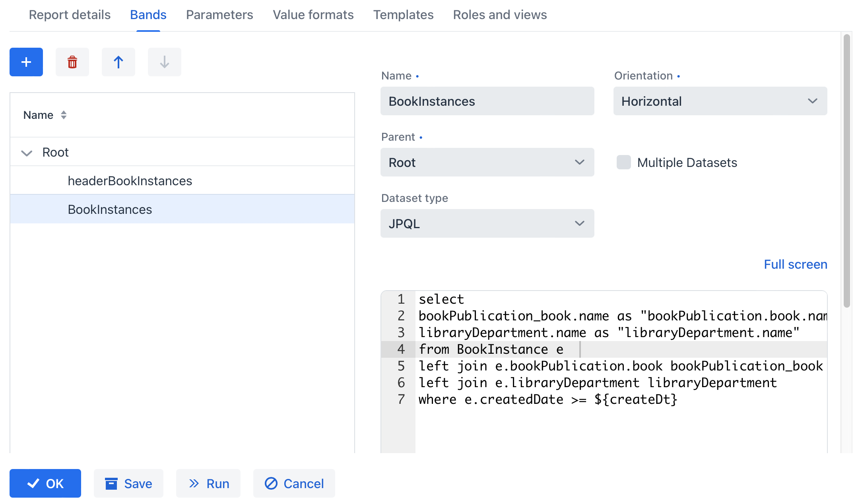Enable the Multiple Datasets checkbox
This screenshot has width=858, height=504.
coord(623,162)
